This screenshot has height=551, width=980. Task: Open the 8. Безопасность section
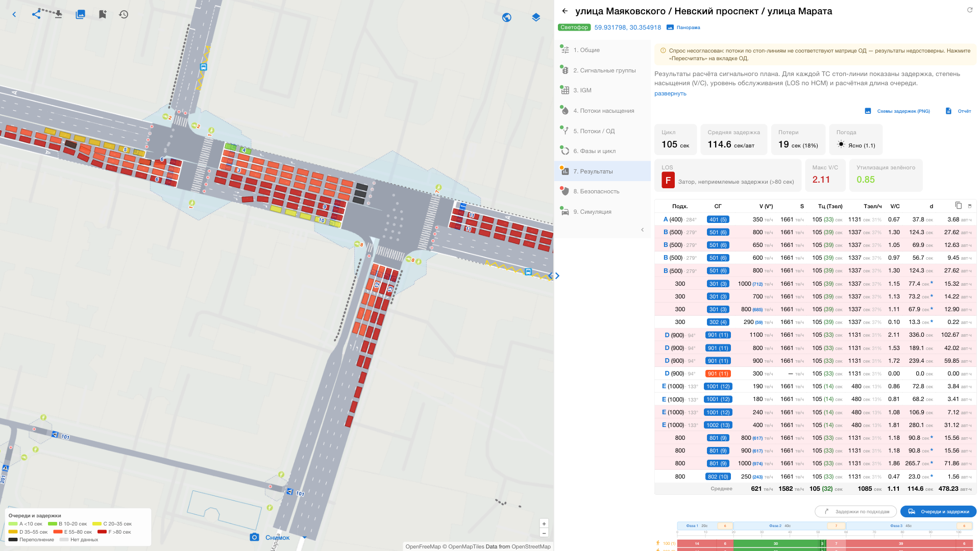[602, 191]
